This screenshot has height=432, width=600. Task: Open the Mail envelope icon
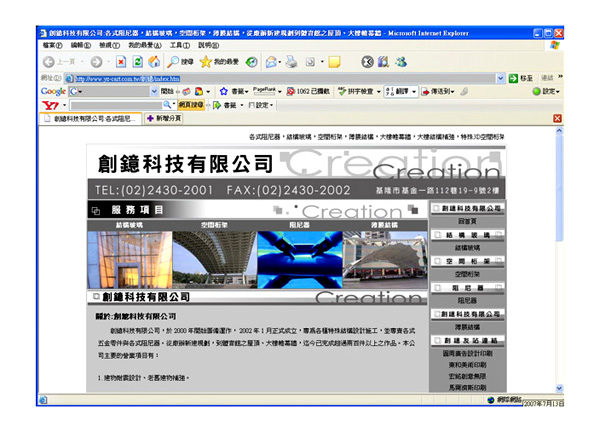click(271, 62)
